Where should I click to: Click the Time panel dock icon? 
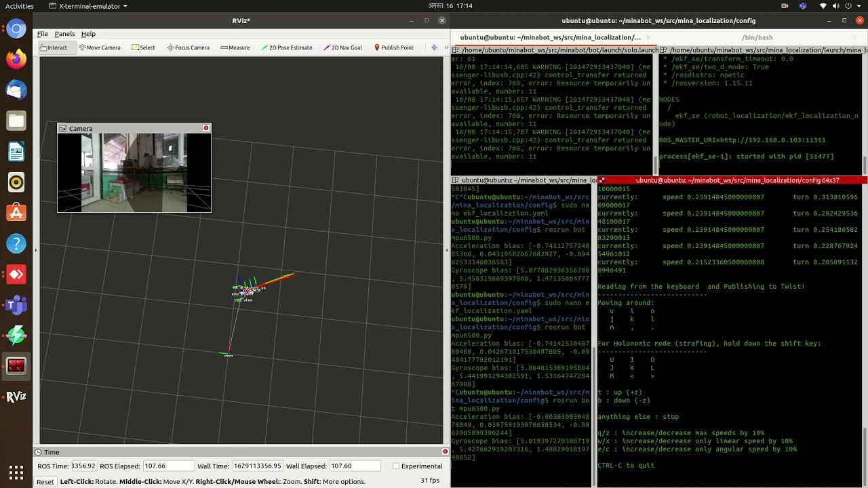39,451
